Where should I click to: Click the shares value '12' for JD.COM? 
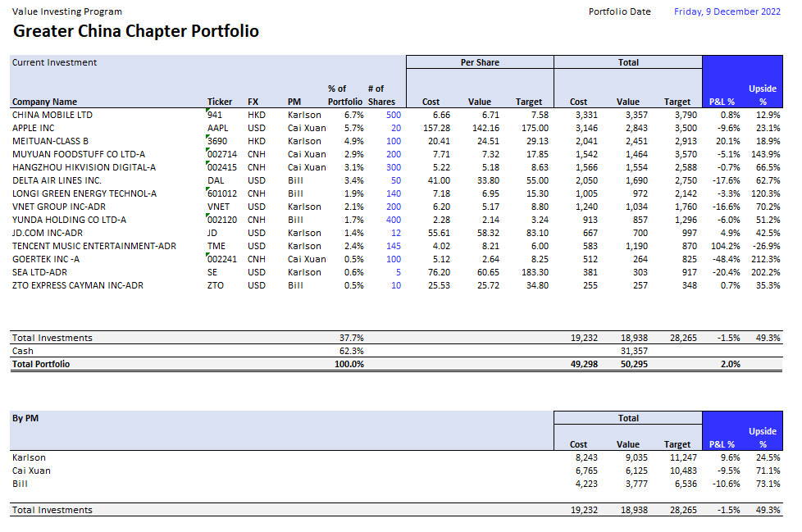(x=396, y=233)
